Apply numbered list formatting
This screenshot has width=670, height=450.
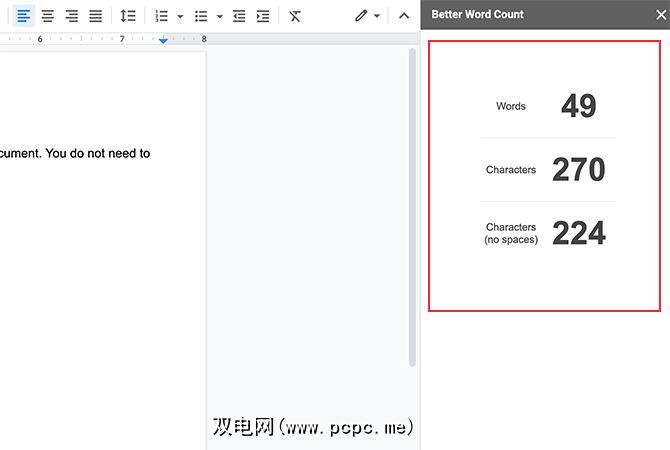(161, 16)
